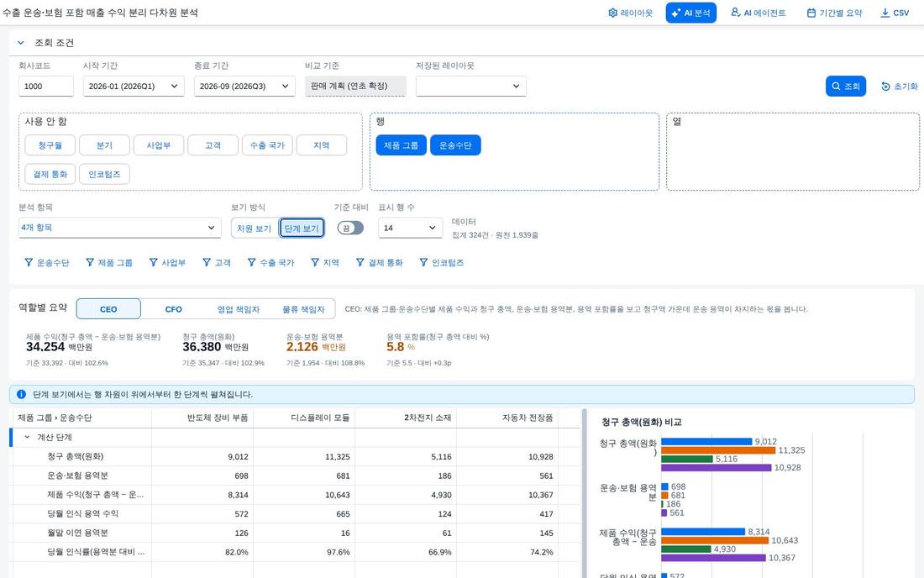Collapse the 조회 조건 section chevron
924x578 pixels.
pos(21,43)
